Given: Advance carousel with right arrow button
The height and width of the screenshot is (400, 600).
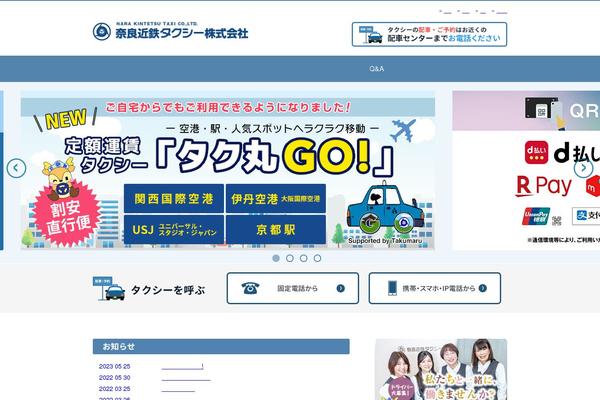Looking at the screenshot, I should [x=583, y=168].
